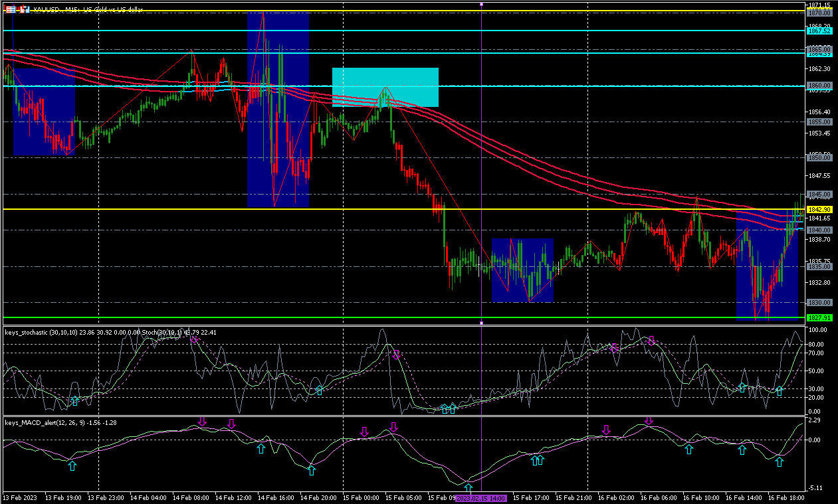Click the 16 Feb 18:00 time axis label
The width and height of the screenshot is (838, 504).
tap(786, 497)
